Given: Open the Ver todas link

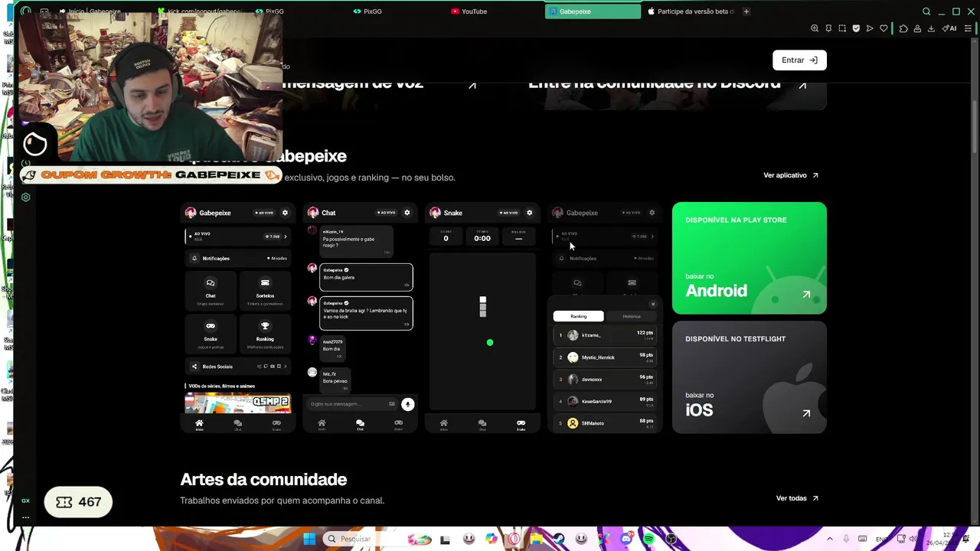Looking at the screenshot, I should point(797,498).
